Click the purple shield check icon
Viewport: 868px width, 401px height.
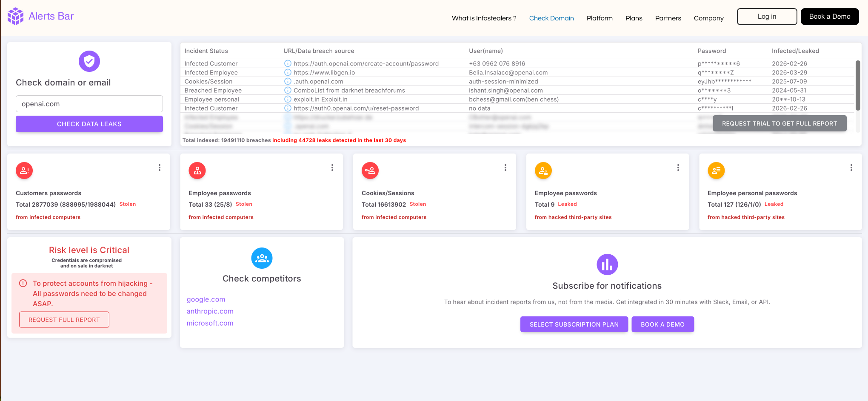click(x=89, y=61)
